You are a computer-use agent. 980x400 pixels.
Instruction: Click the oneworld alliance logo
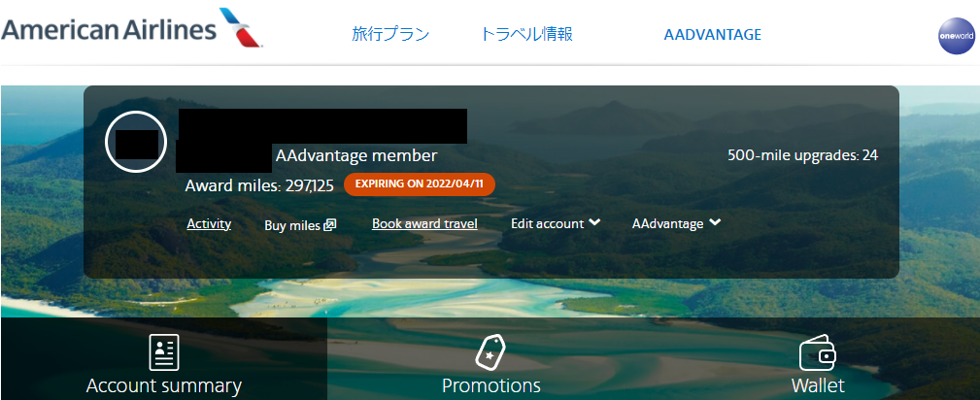957,36
